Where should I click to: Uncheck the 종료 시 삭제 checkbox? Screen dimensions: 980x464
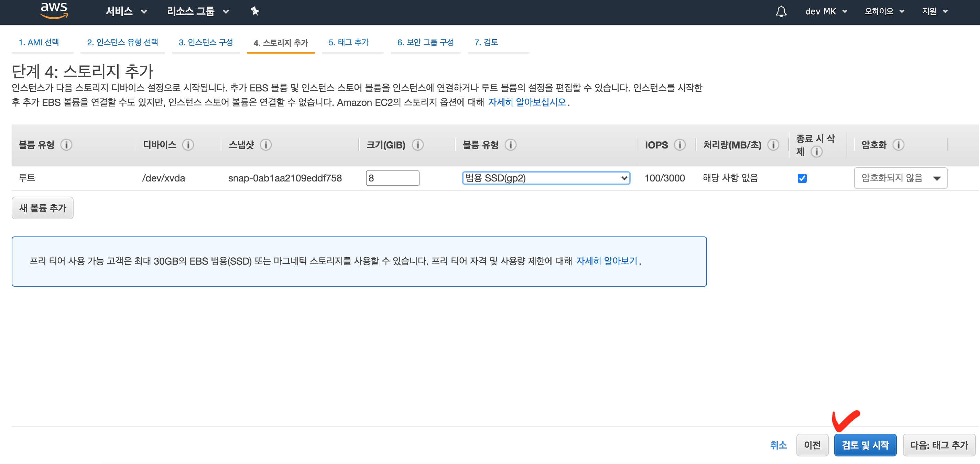click(802, 178)
